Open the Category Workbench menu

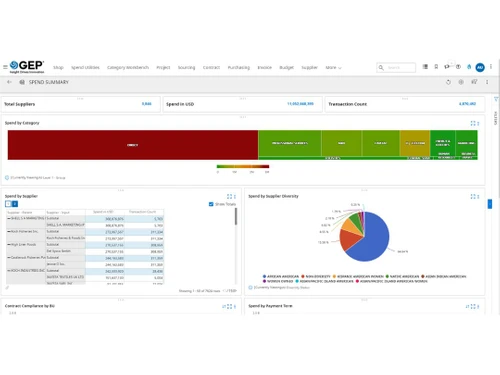point(128,67)
